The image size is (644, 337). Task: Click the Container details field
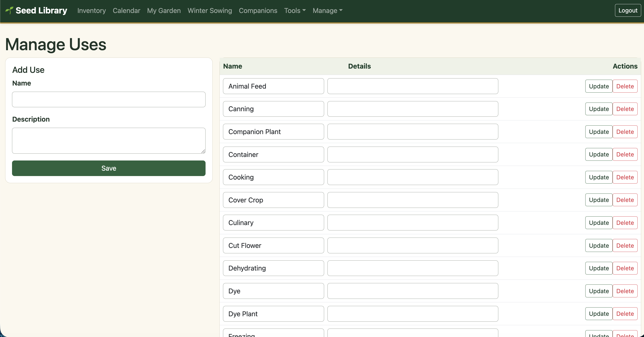click(413, 155)
